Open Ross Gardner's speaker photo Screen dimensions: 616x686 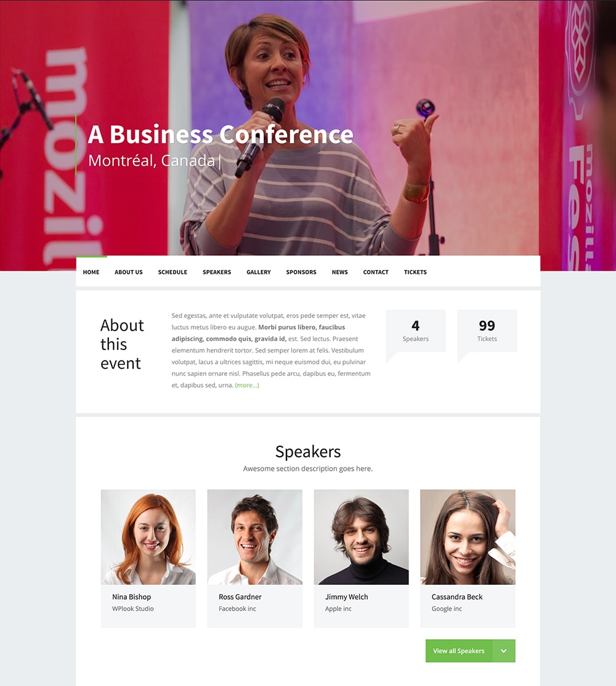click(x=254, y=537)
